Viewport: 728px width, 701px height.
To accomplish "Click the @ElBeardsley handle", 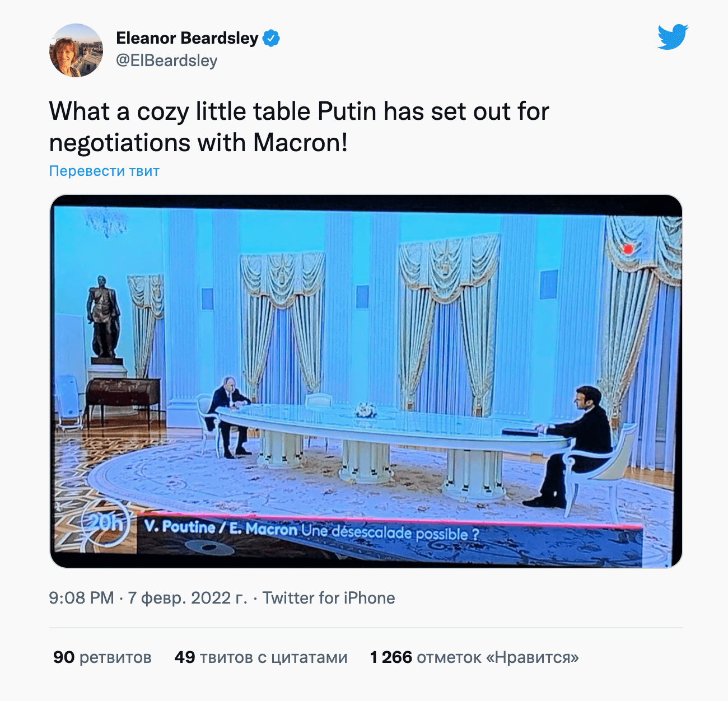I will click(167, 60).
